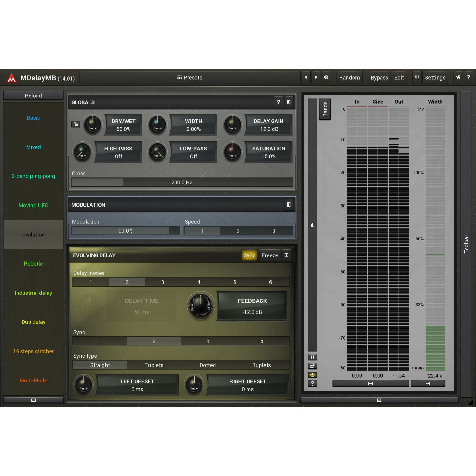Toggle the yellow meter power icon
Viewport: 476px width, 476px height.
click(x=312, y=375)
